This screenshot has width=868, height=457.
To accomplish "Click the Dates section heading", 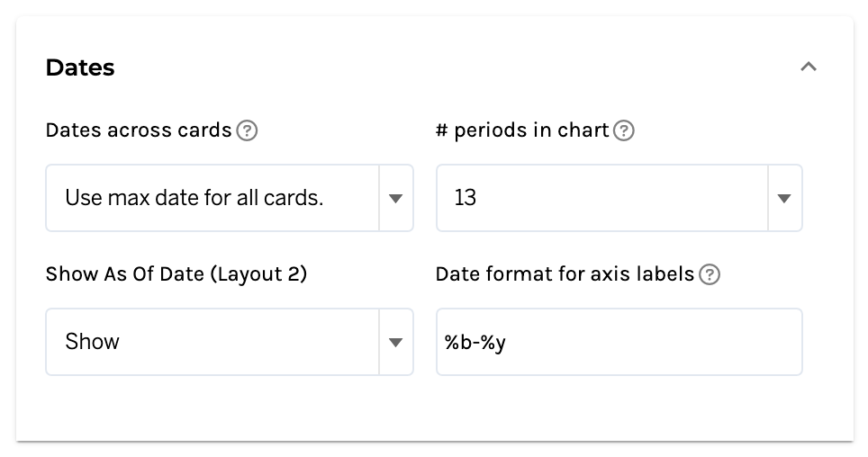I will point(80,67).
